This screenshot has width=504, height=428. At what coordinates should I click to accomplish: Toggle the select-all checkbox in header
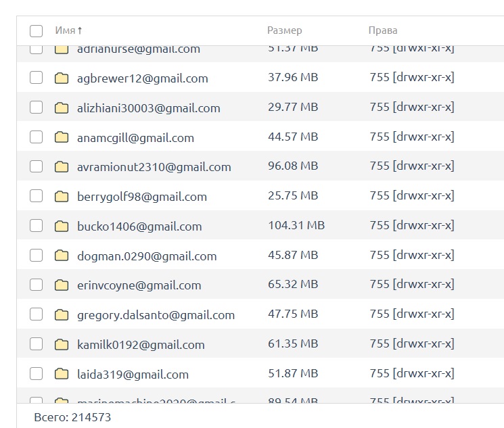point(36,30)
